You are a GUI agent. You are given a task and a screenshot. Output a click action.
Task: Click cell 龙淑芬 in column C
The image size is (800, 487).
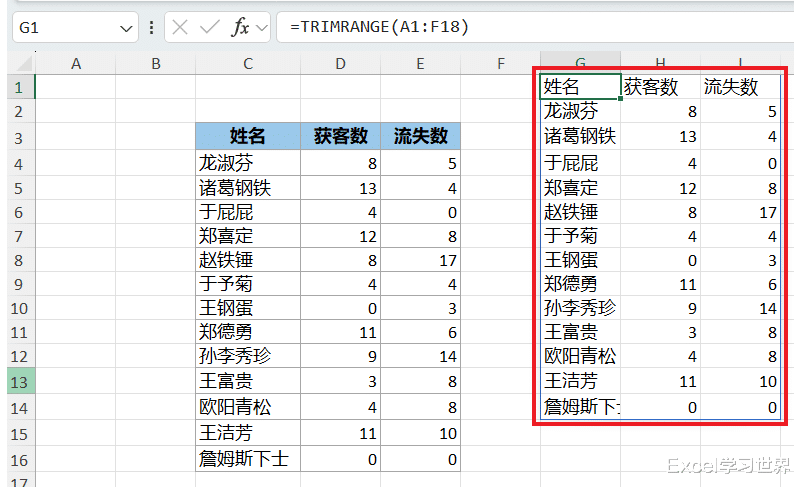point(248,163)
